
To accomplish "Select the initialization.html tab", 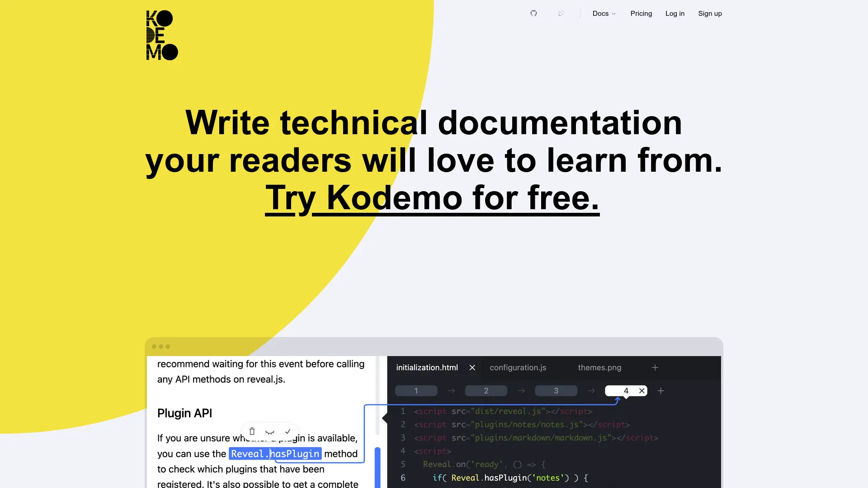I will click(427, 368).
